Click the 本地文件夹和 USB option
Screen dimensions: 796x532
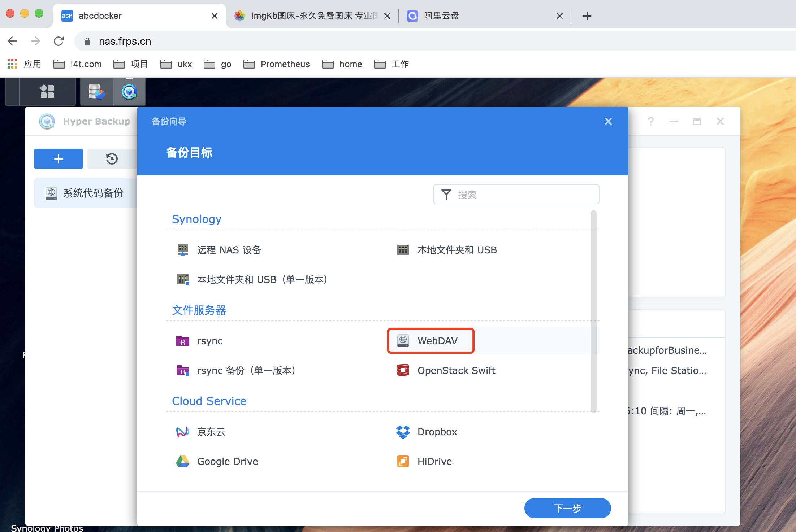tap(457, 249)
